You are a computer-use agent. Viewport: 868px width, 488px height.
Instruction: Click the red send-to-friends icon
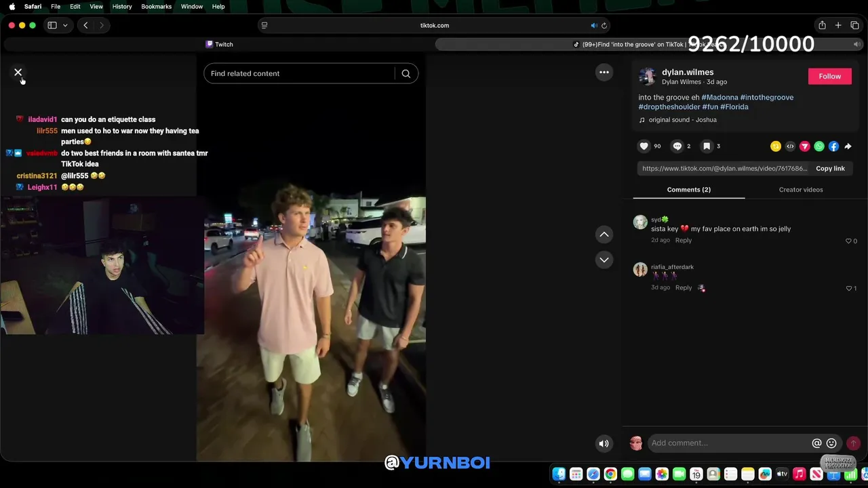(805, 146)
